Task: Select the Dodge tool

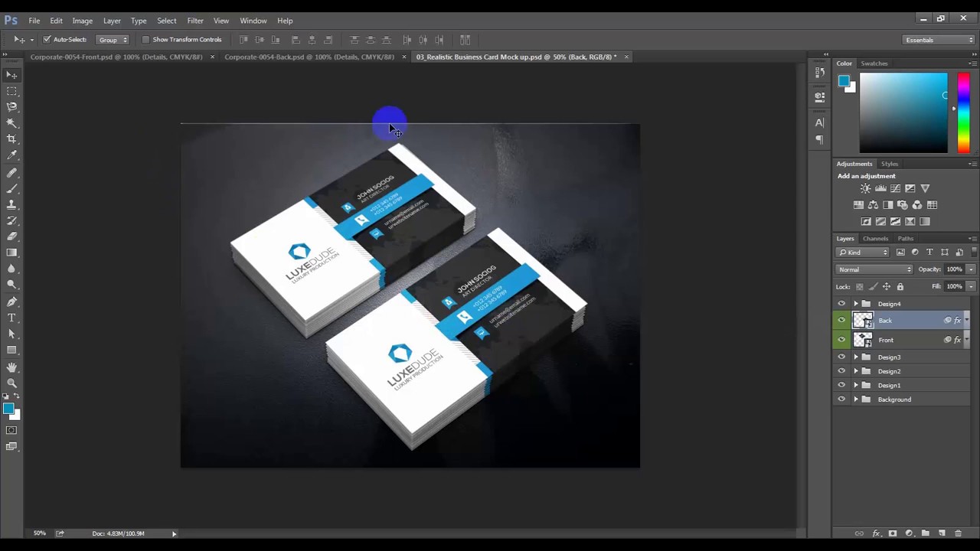Action: coord(11,284)
